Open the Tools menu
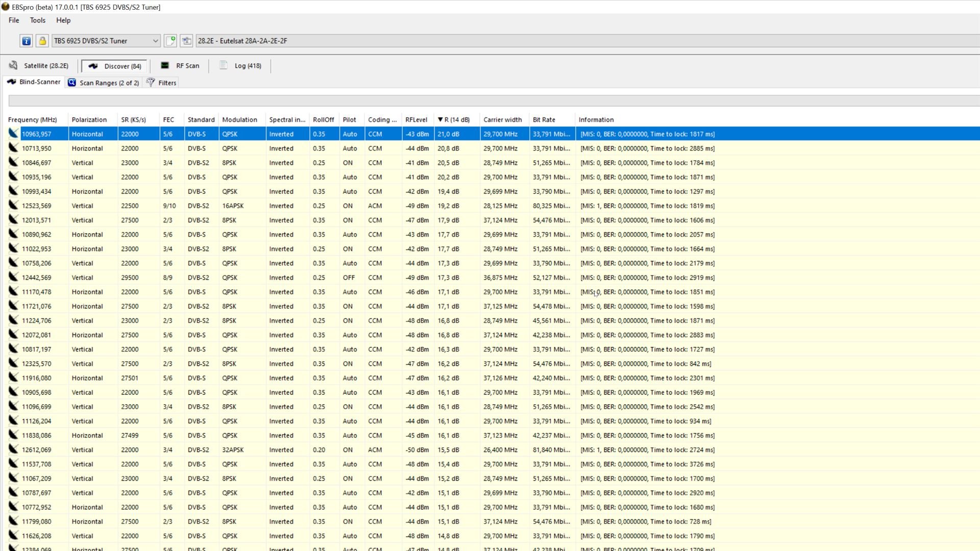Screen dimensions: 980x551 click(x=37, y=20)
